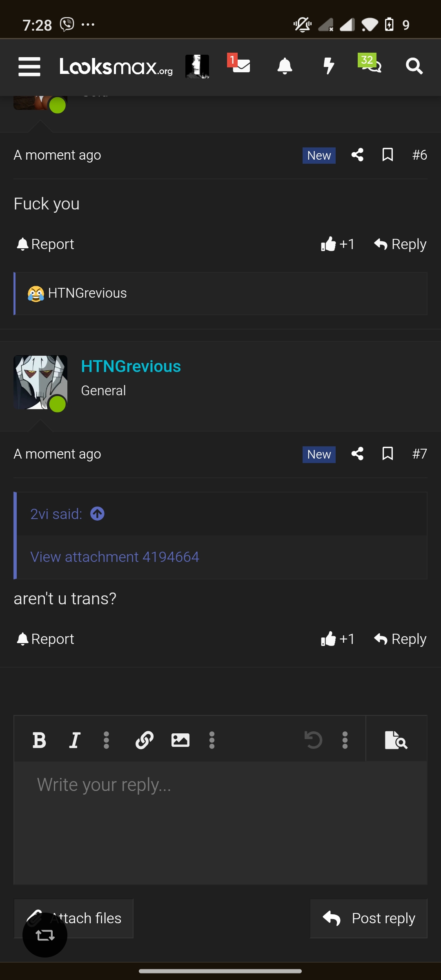The width and height of the screenshot is (441, 980).
Task: Open the chat icon with 32 badge
Action: click(x=370, y=64)
